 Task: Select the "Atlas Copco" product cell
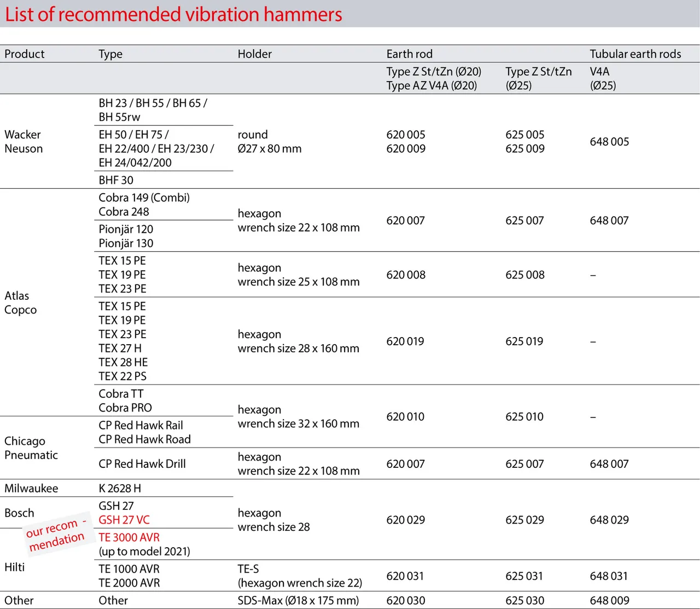tap(21, 303)
